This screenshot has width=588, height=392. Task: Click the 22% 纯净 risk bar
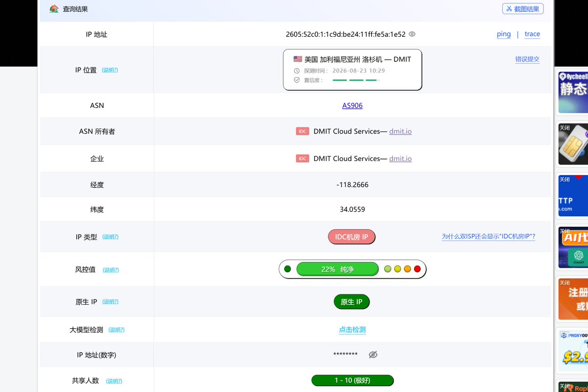click(338, 269)
